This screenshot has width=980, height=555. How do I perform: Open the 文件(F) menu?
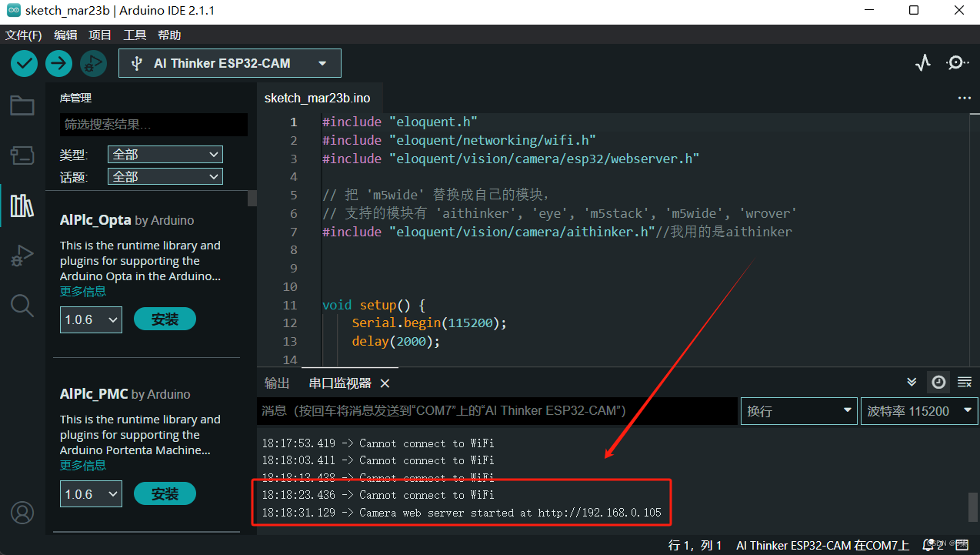pyautogui.click(x=23, y=35)
